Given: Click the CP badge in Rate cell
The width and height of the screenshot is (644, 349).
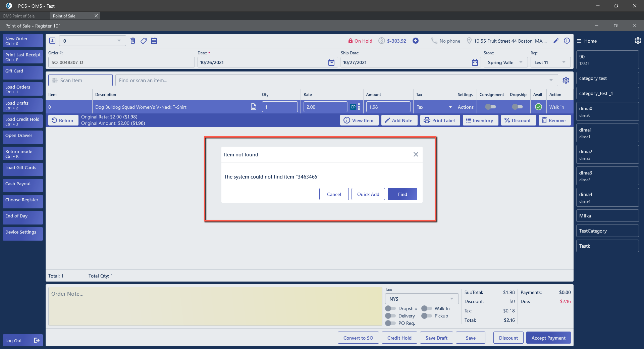Looking at the screenshot, I should pyautogui.click(x=353, y=107).
